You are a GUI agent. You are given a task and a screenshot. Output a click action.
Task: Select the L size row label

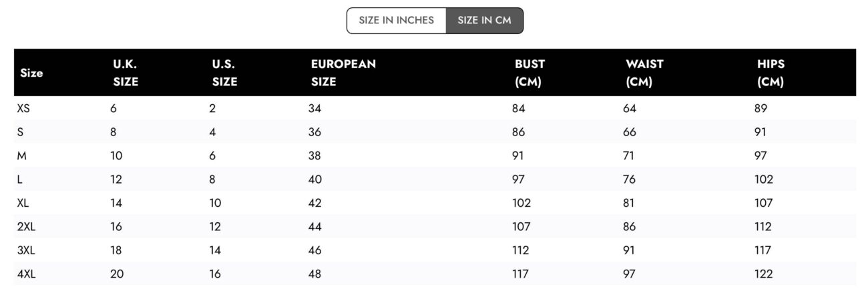tap(20, 179)
